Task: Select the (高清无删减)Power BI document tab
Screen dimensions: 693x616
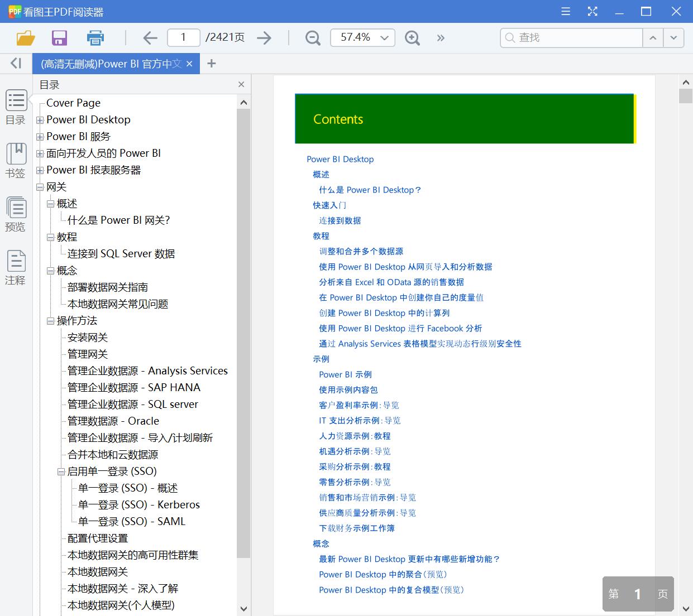Action: [x=111, y=64]
